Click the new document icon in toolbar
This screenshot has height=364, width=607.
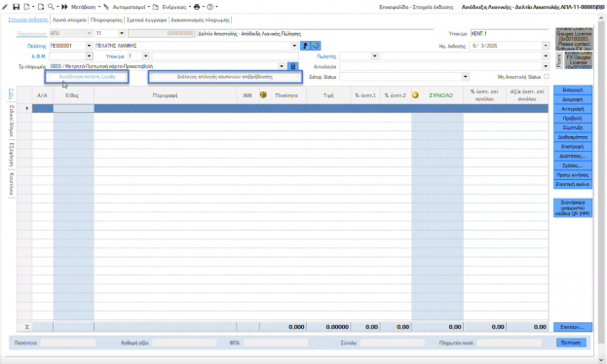(x=26, y=7)
